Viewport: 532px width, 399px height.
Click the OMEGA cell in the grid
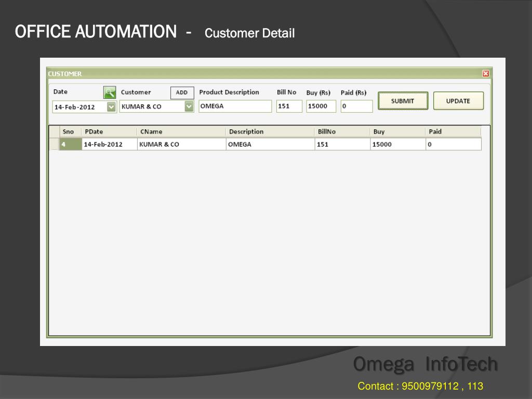point(270,144)
